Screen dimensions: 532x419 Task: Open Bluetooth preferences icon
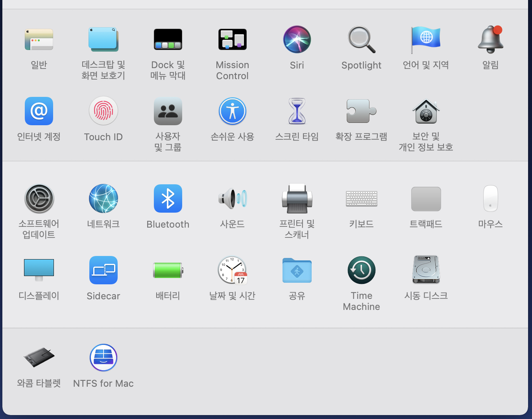click(x=168, y=198)
